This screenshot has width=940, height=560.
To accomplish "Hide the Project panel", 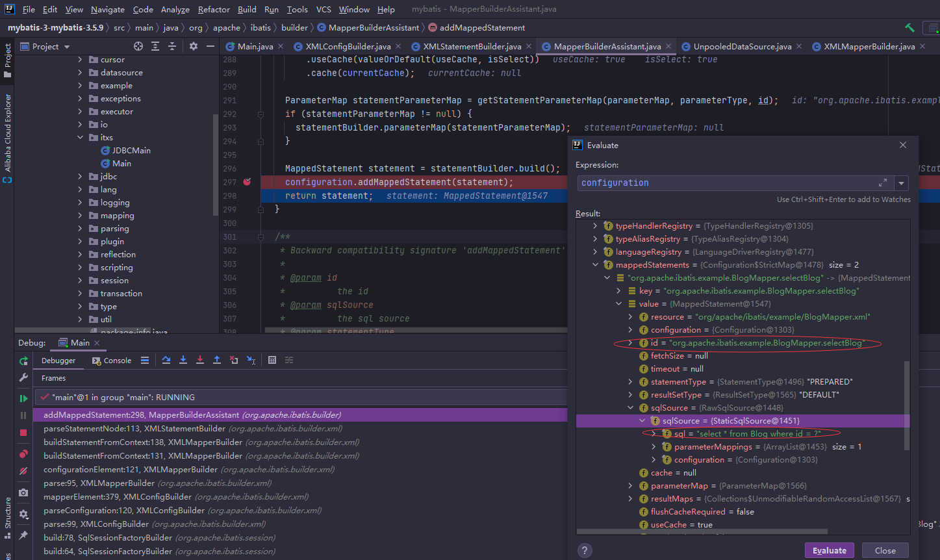I will click(x=210, y=46).
